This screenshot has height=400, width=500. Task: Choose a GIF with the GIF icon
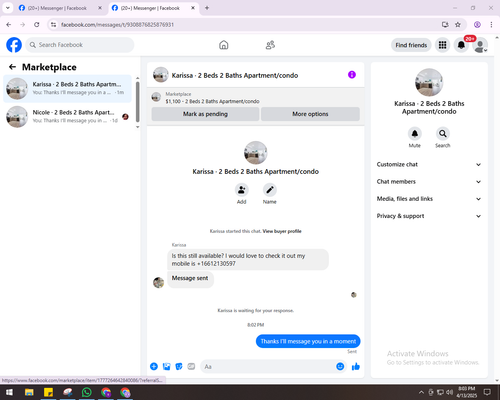coord(191,366)
